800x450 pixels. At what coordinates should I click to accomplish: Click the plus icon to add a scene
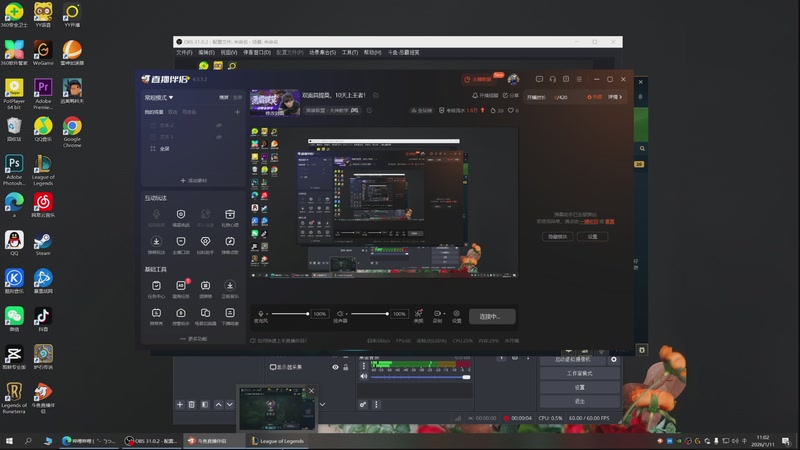pos(237,112)
